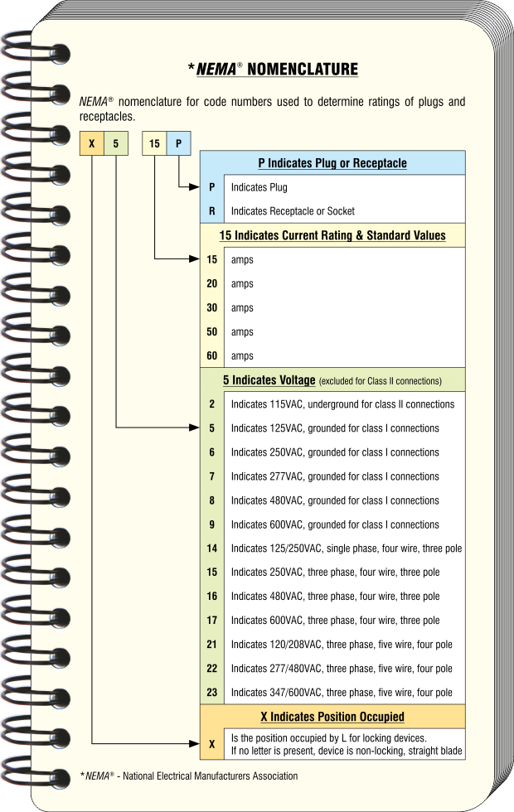Click the 20 amps row

click(332, 283)
